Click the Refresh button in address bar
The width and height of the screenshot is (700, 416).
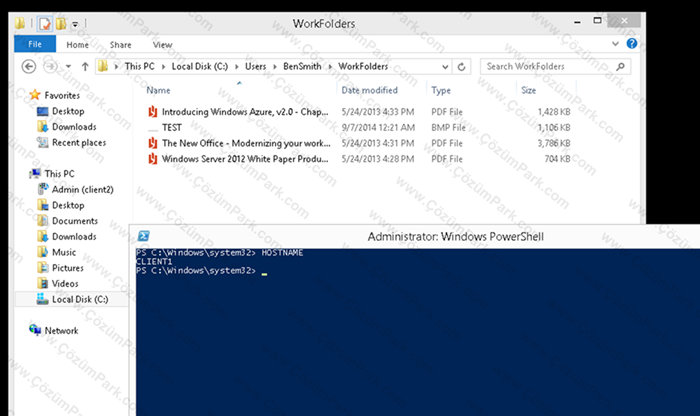pyautogui.click(x=461, y=67)
